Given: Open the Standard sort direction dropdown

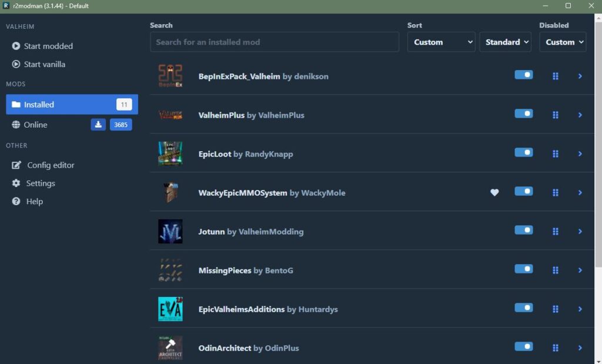Looking at the screenshot, I should click(506, 42).
